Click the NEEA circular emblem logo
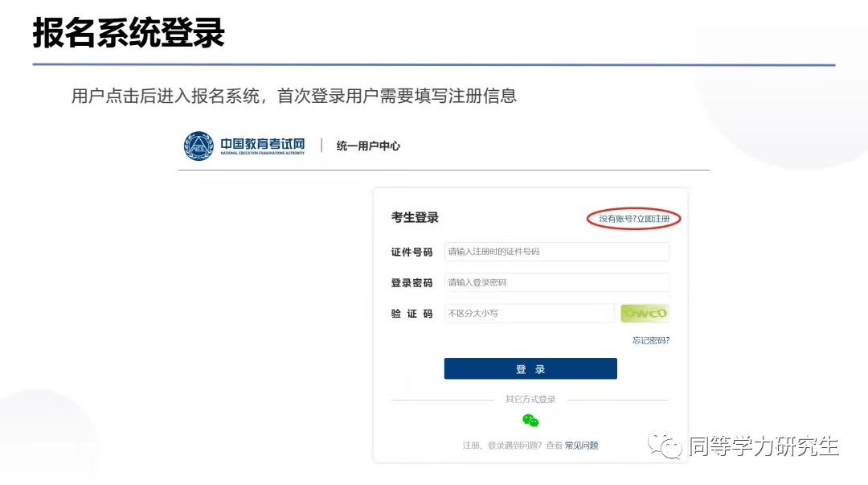868x485 pixels. pyautogui.click(x=199, y=146)
